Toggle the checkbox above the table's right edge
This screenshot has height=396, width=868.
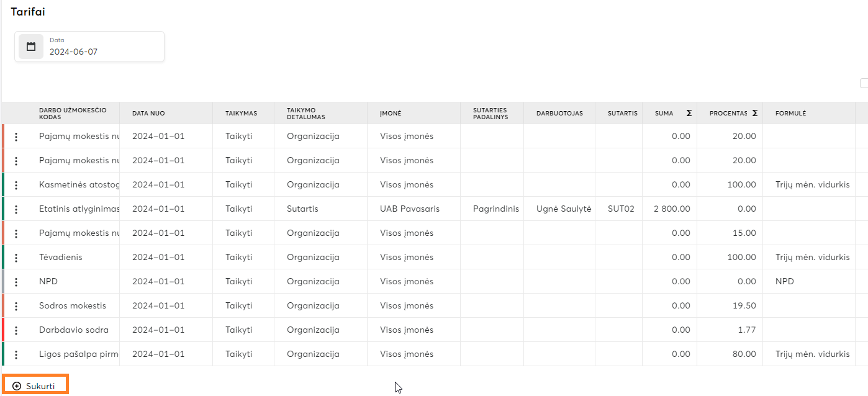pos(864,83)
